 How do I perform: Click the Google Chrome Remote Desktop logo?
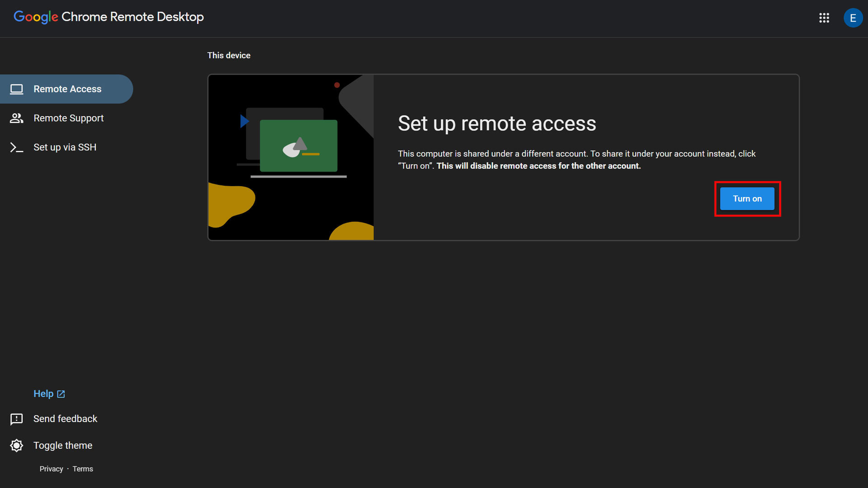[108, 17]
